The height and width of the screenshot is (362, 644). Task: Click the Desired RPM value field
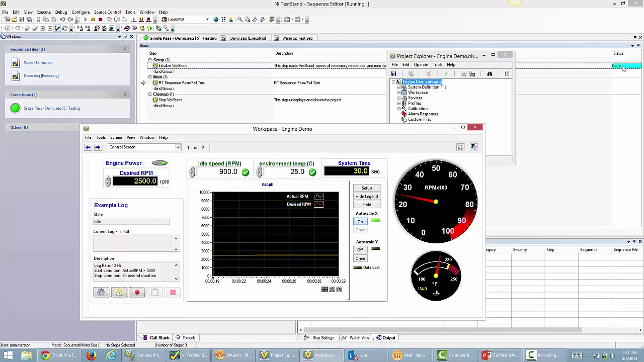coord(135,182)
